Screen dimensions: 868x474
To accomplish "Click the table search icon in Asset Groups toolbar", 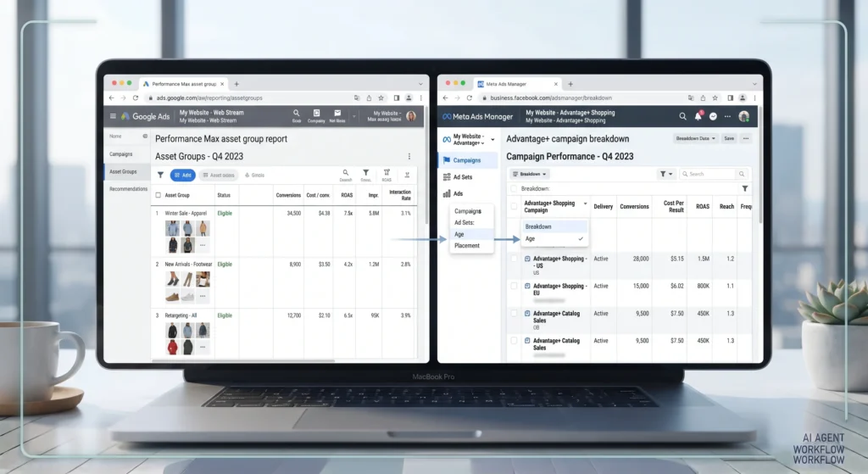I will 346,175.
